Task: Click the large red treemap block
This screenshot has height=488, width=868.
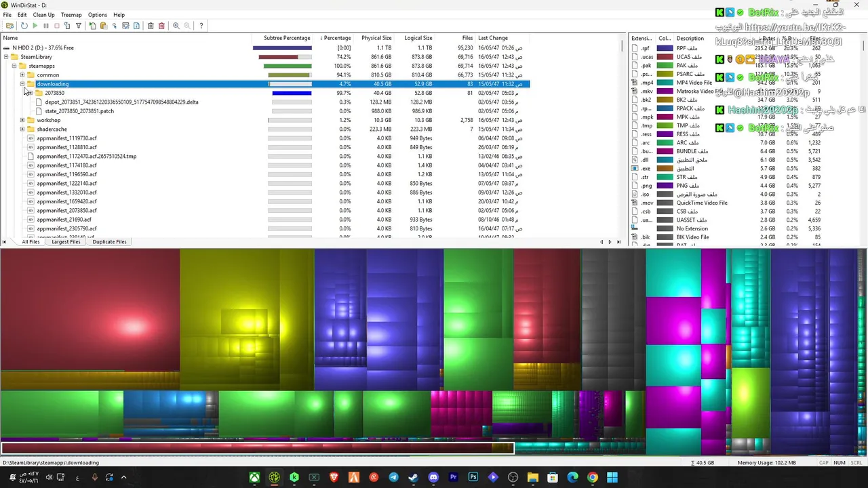Action: pyautogui.click(x=90, y=310)
